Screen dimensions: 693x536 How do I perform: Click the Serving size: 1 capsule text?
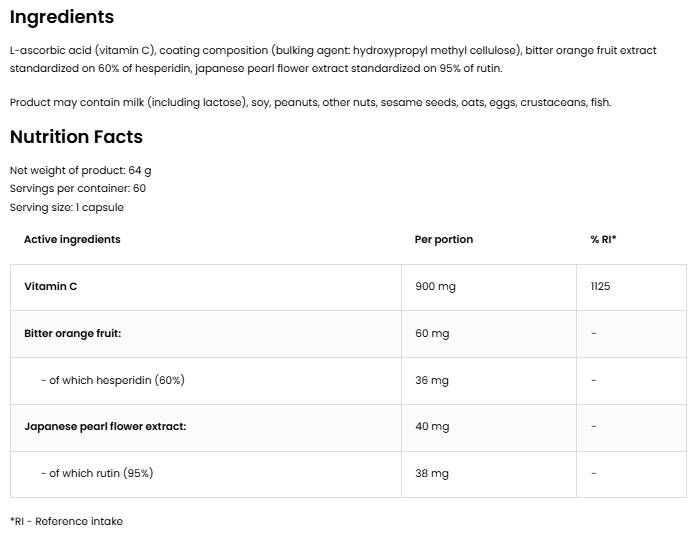(67, 207)
